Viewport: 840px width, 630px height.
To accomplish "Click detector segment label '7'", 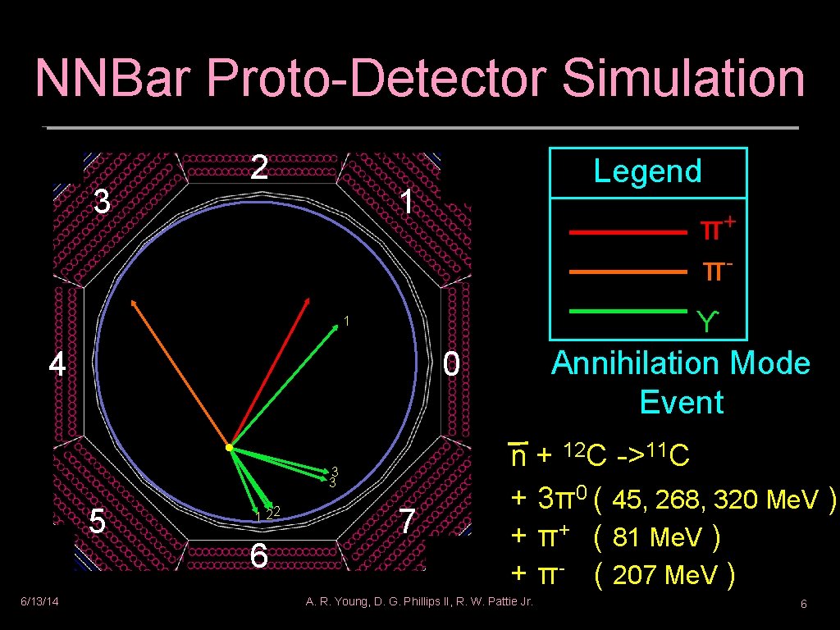I will [407, 521].
